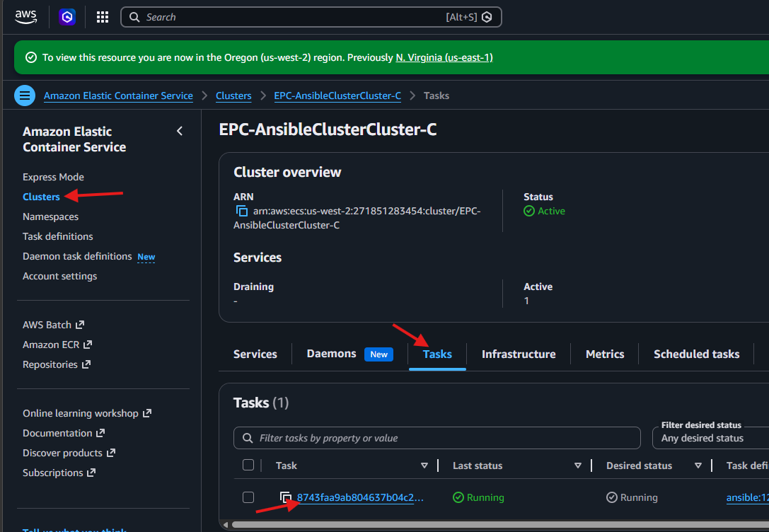Click the green Running text in Last status

tap(485, 497)
